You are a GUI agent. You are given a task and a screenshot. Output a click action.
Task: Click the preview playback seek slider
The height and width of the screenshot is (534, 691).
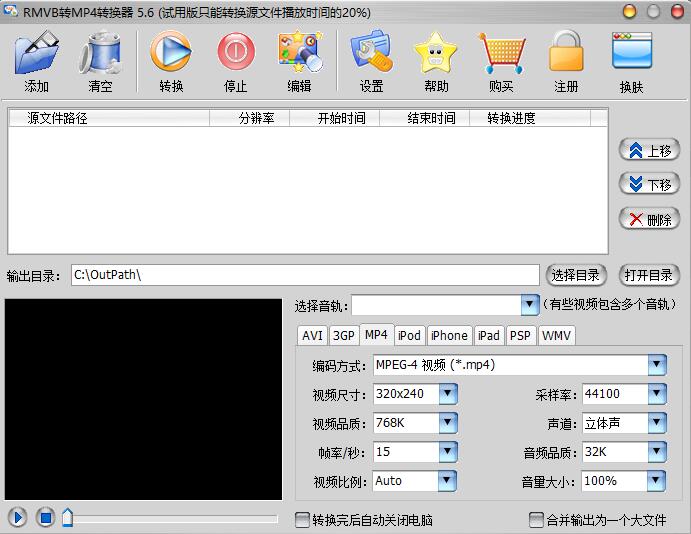(170, 518)
